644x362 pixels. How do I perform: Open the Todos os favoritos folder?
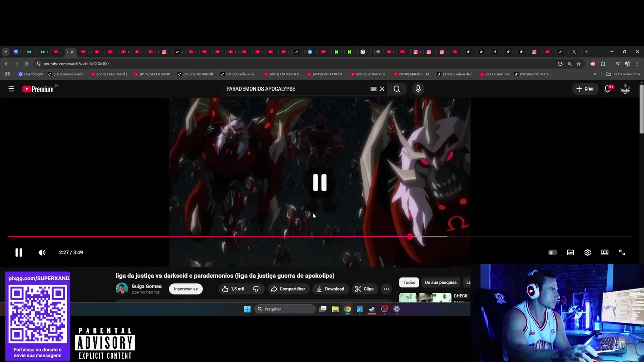coord(623,74)
